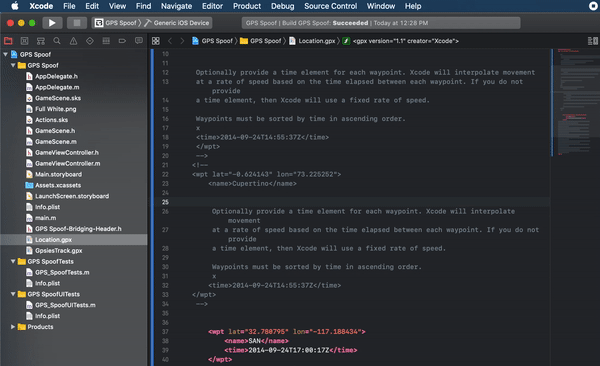Open the Debug menu
The width and height of the screenshot is (600, 366).
coord(283,6)
